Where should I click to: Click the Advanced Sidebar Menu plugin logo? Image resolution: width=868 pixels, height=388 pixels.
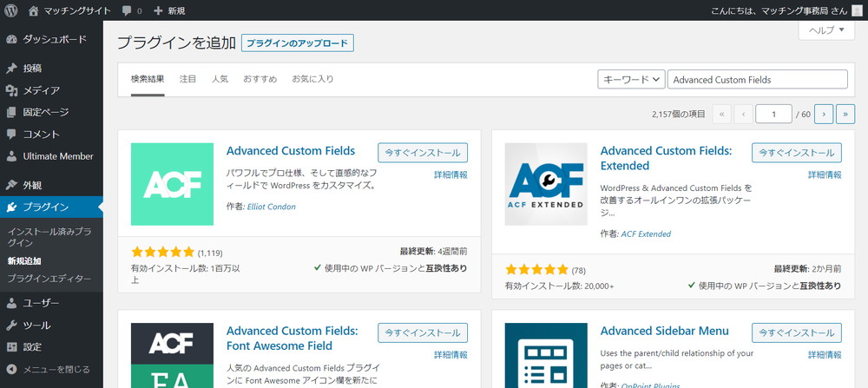click(x=546, y=355)
